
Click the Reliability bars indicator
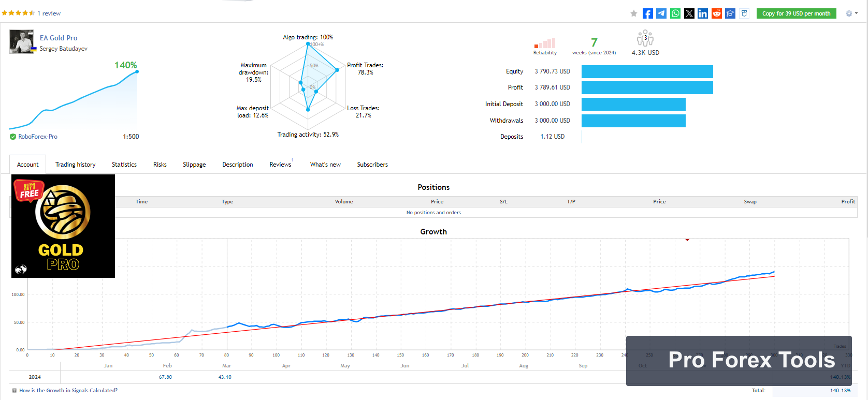545,43
